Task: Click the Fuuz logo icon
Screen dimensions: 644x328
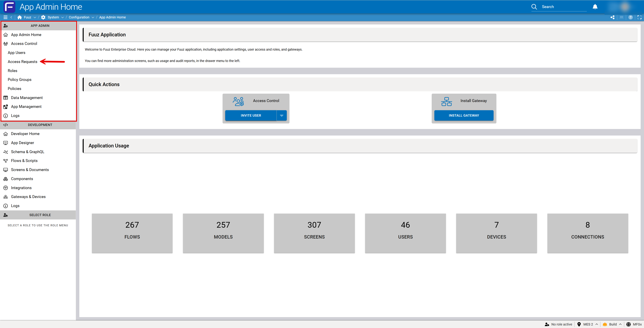Action: (9, 7)
